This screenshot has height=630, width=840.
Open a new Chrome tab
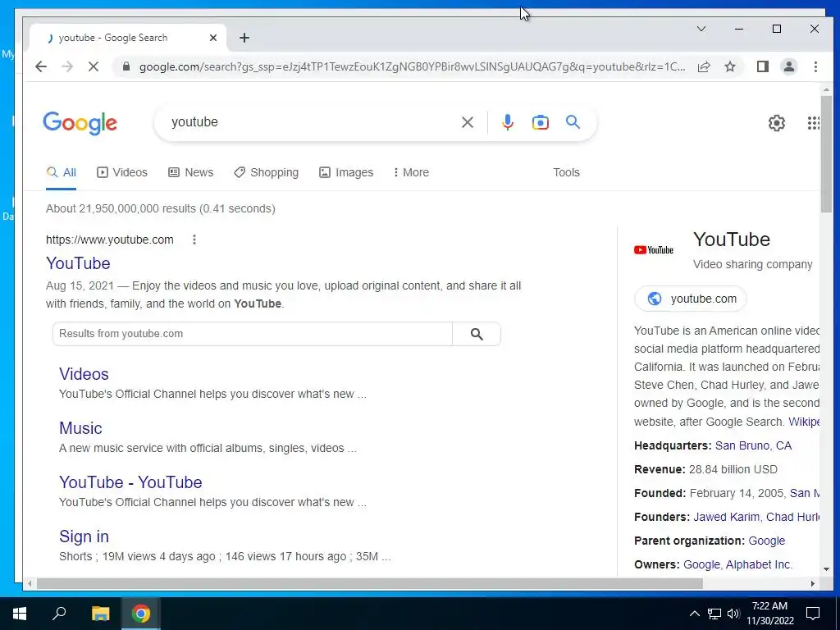point(244,38)
